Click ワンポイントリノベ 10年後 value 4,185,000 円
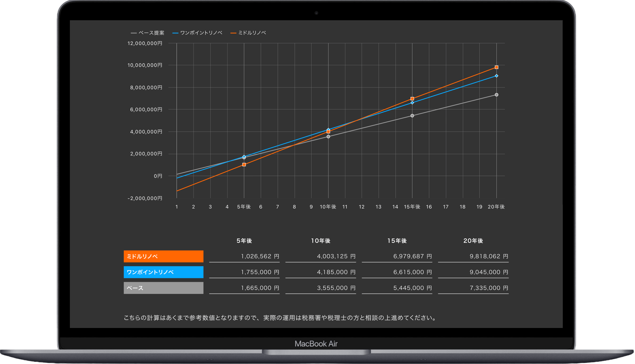 pos(336,272)
